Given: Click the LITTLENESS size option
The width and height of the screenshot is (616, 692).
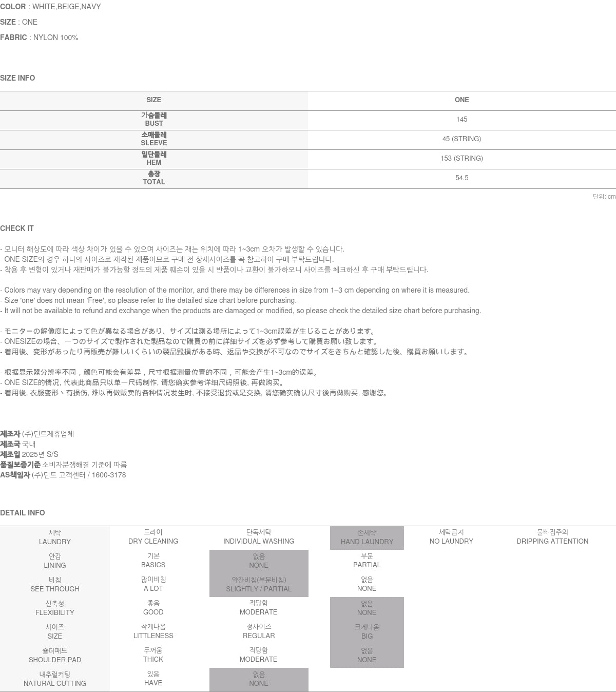Looking at the screenshot, I should coord(153,632).
